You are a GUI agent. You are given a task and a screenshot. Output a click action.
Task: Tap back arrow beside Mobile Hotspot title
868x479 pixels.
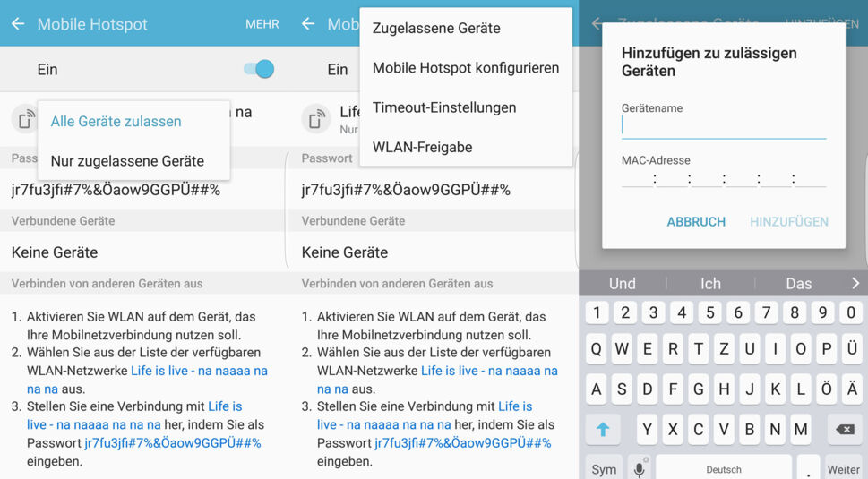click(18, 24)
